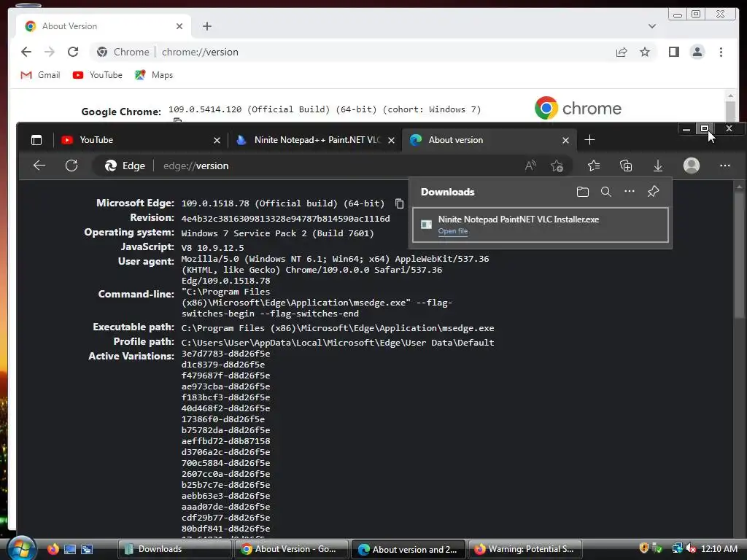Close the About Version tab in Chrome
Viewport: 747px width, 560px height.
pos(179,26)
